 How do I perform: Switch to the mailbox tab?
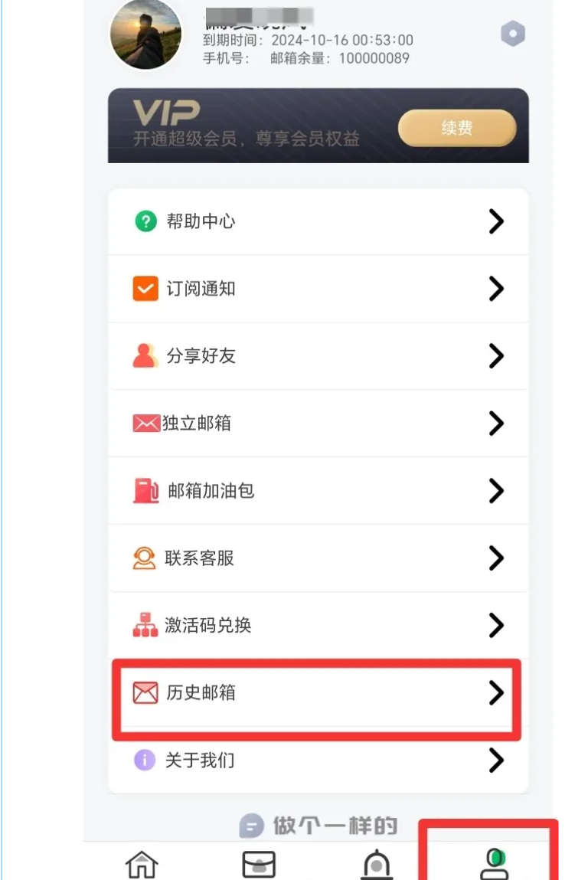259,865
